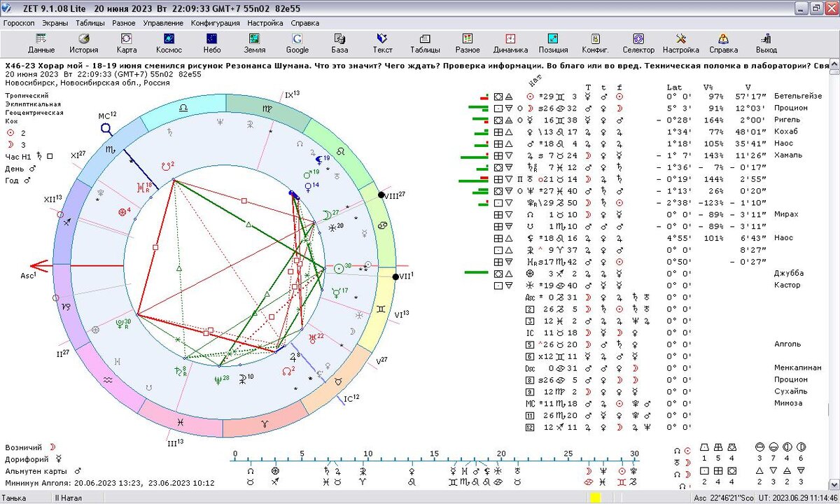This screenshot has width=840, height=504.
Task: Open the История toolbar icon
Action: click(84, 43)
